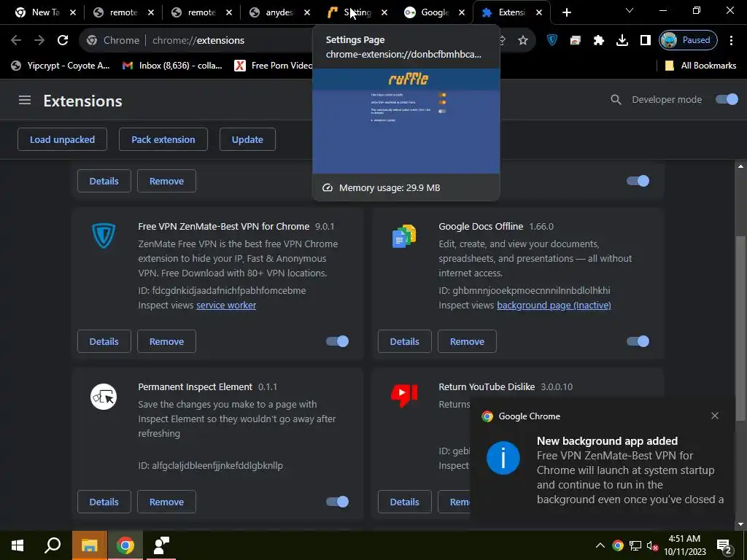Remove the Google Docs Offline extension
Image resolution: width=747 pixels, height=560 pixels.
[x=468, y=341]
